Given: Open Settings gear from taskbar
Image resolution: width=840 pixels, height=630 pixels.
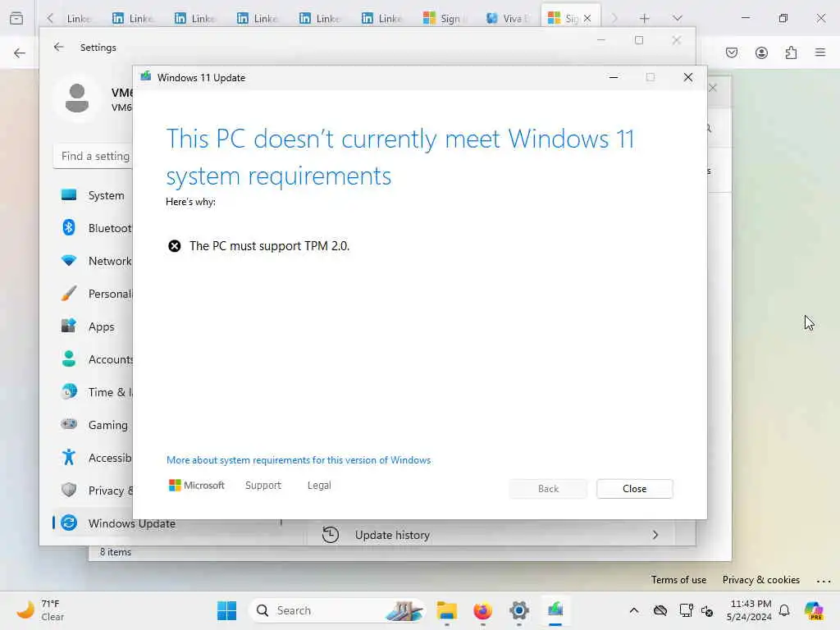Looking at the screenshot, I should click(x=519, y=610).
